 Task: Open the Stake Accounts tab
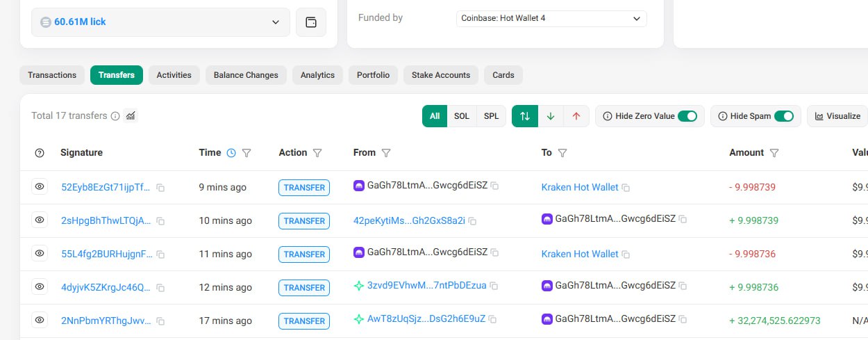440,75
